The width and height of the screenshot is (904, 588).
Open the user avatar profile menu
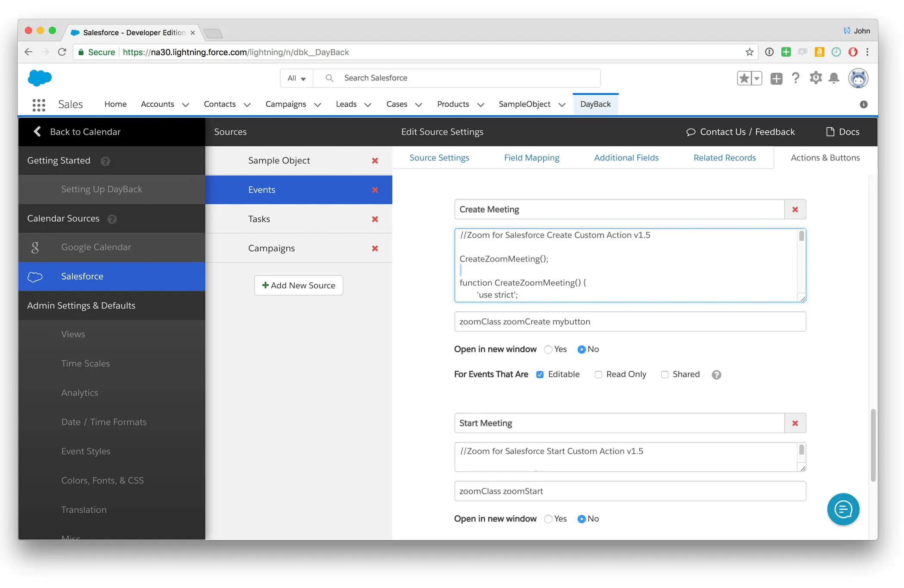[858, 78]
